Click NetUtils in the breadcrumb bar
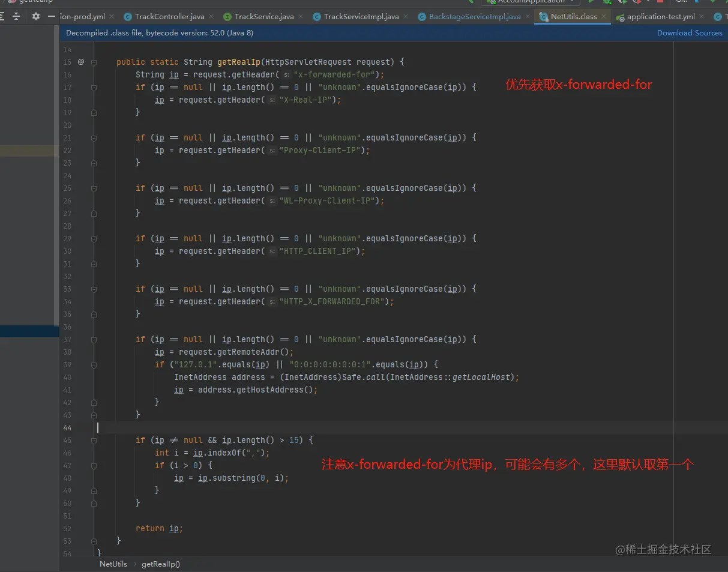 pyautogui.click(x=113, y=564)
